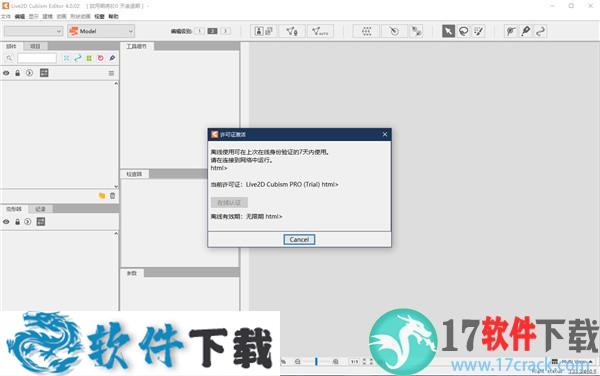Click the red rotation filter icon

tap(100, 58)
